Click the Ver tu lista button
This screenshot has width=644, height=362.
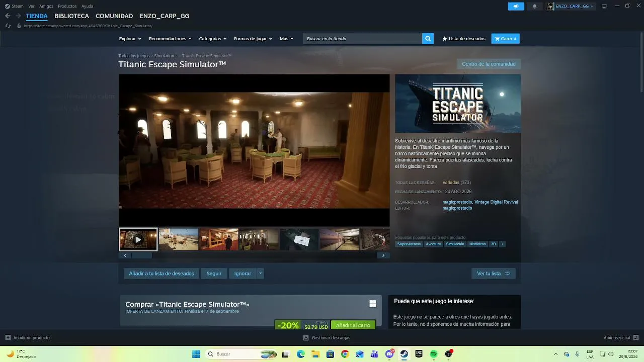pos(494,274)
